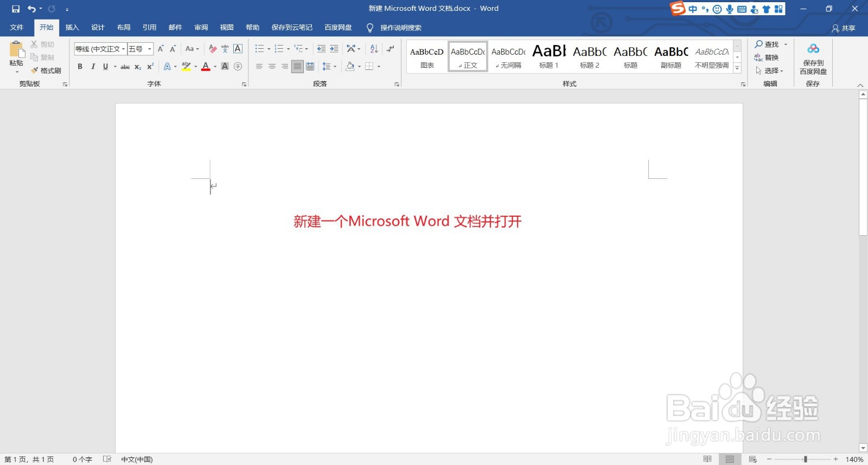
Task: Expand the numbering list dropdown
Action: (288, 49)
